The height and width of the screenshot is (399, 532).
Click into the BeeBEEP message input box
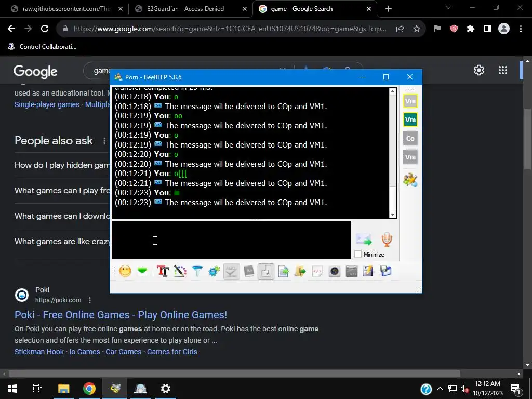click(231, 240)
